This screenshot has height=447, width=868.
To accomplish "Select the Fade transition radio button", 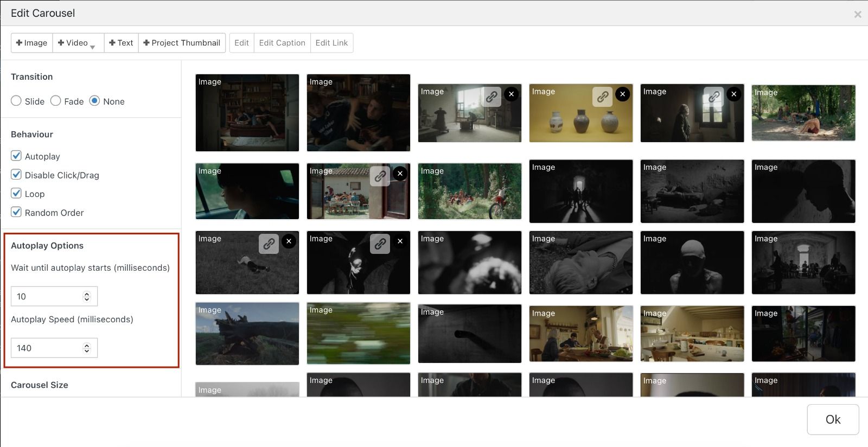I will click(56, 101).
